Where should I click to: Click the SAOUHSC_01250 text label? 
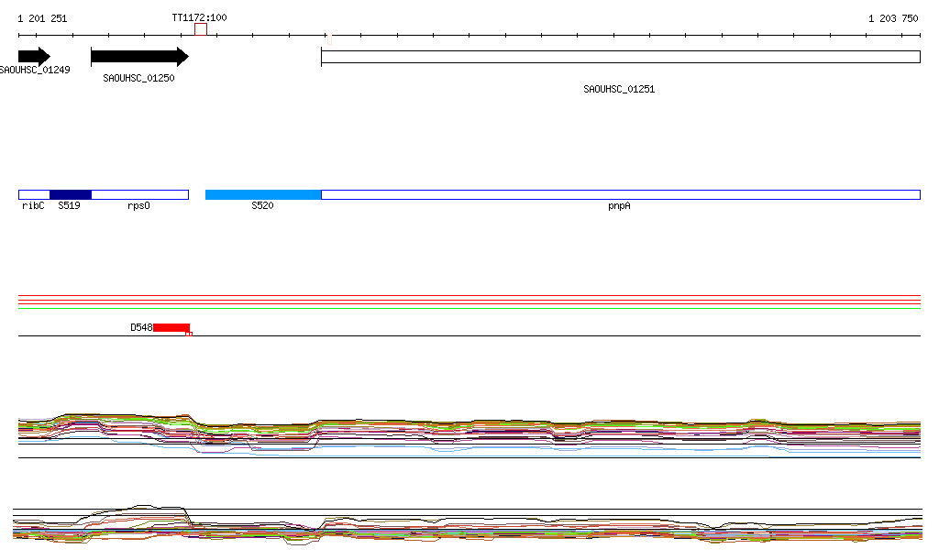point(138,78)
